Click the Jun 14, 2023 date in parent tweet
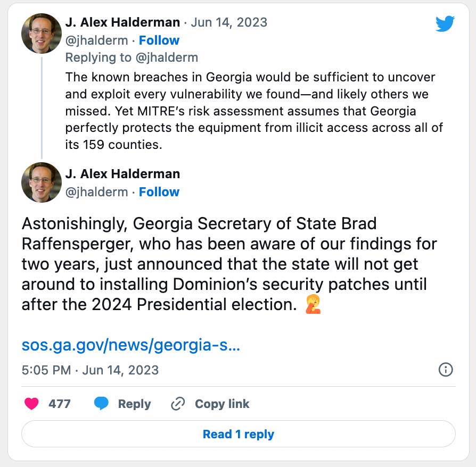476x467 pixels. pyautogui.click(x=229, y=22)
